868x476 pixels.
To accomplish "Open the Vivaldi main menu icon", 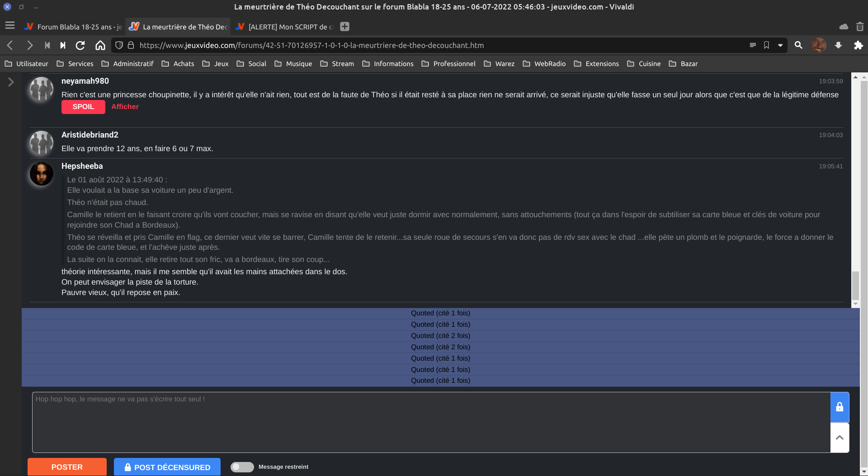I will point(10,26).
